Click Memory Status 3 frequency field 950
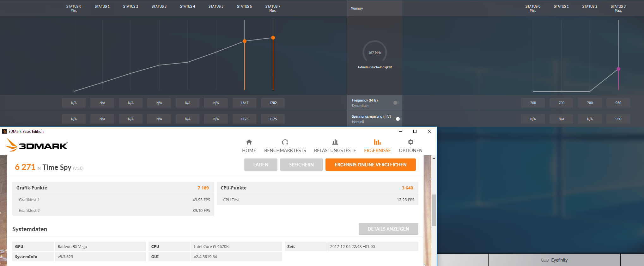Image resolution: width=644 pixels, height=266 pixels. [x=618, y=103]
